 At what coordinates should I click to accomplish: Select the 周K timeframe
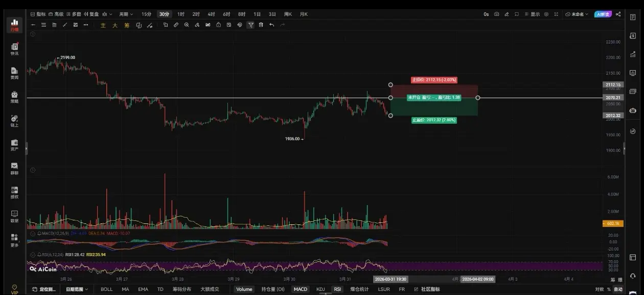click(288, 14)
